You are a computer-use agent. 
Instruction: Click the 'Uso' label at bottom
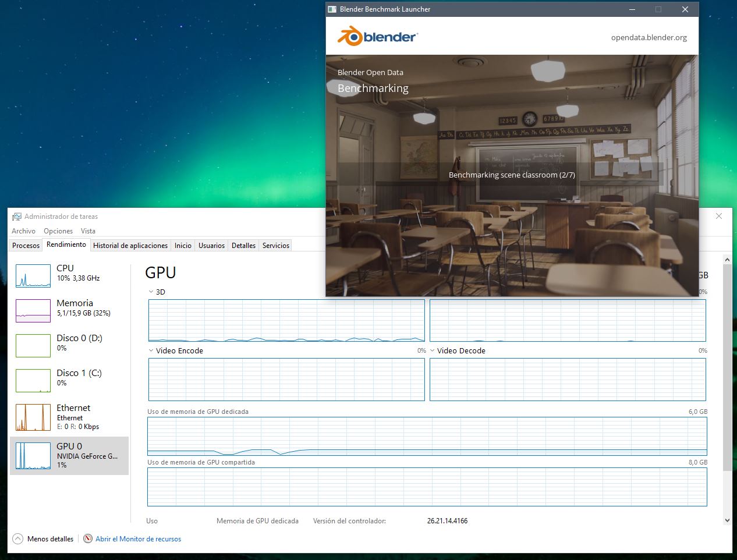pos(152,521)
